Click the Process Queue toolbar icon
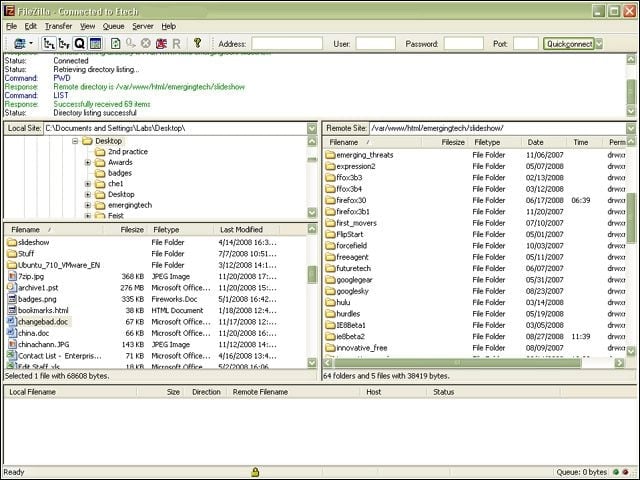This screenshot has width=640, height=480. click(x=131, y=43)
